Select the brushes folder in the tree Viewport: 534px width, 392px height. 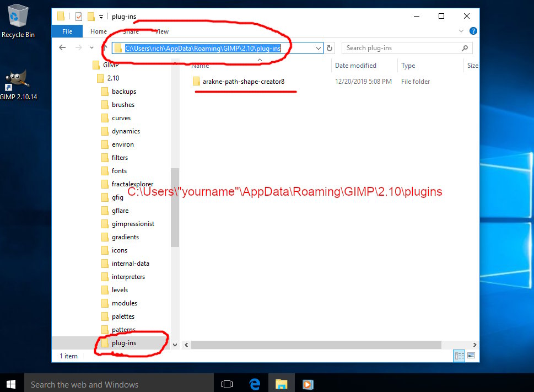118,105
